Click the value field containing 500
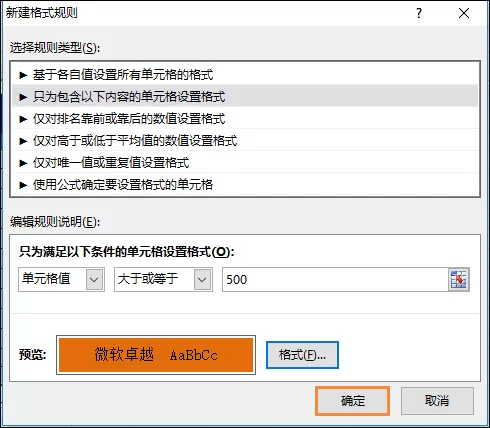 coord(335,279)
